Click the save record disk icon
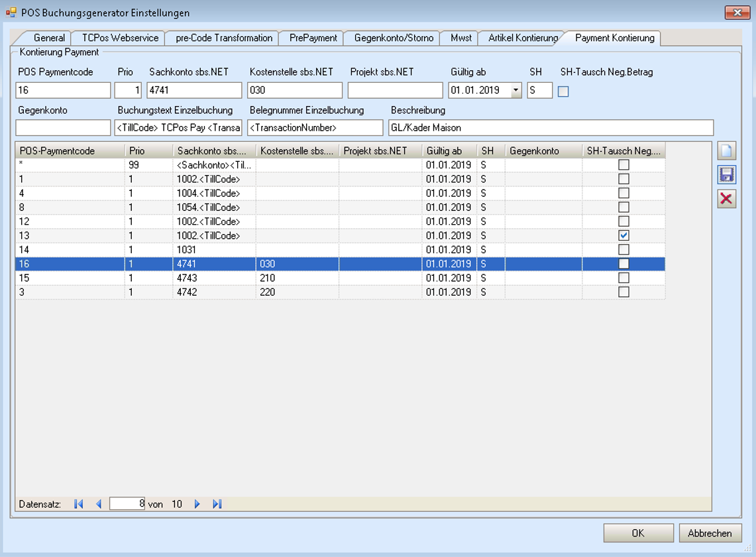 (727, 175)
